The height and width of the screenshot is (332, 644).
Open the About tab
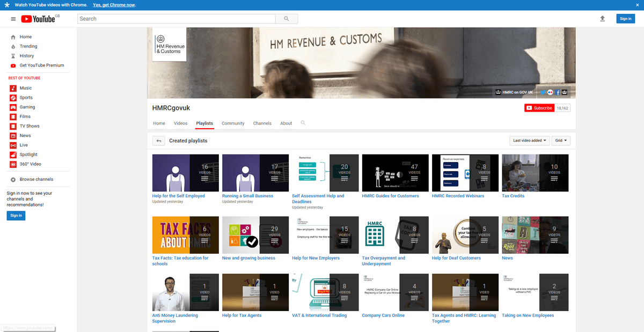pos(286,123)
